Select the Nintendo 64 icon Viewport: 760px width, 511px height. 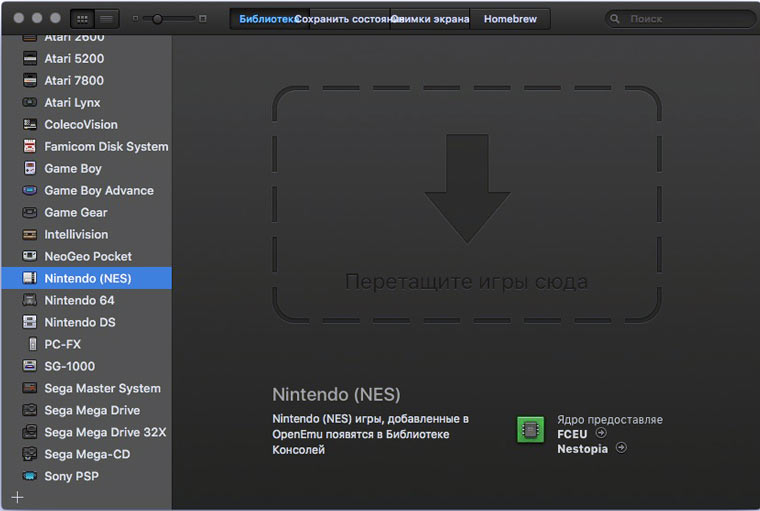click(x=30, y=300)
